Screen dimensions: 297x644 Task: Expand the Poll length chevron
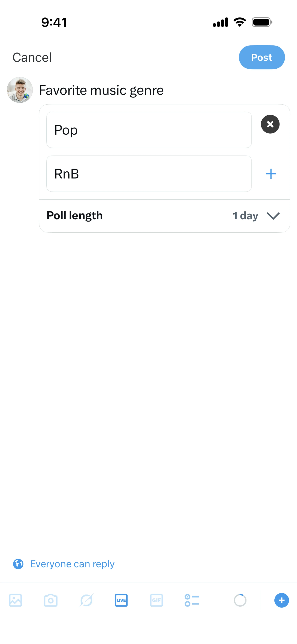pos(273,216)
